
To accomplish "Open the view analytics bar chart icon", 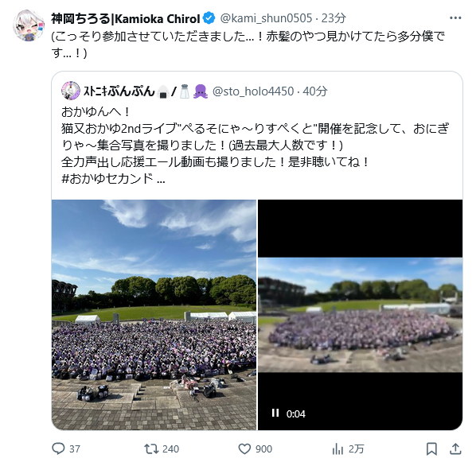I will (x=337, y=449).
